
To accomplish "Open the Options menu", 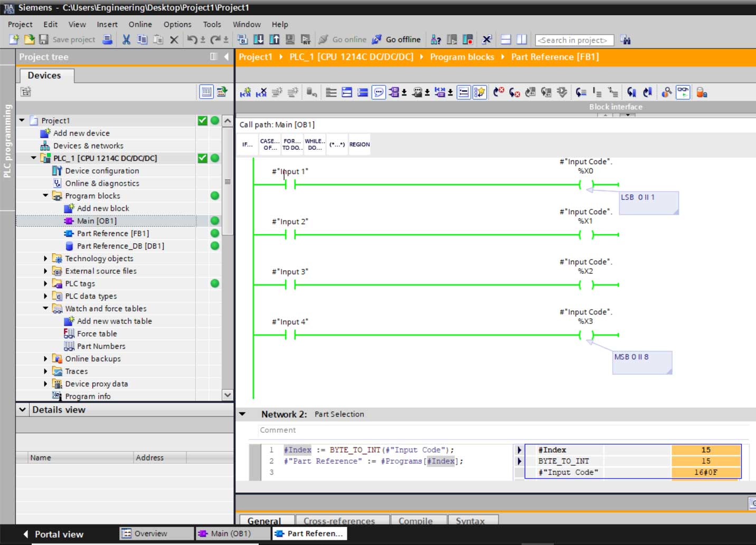I will [177, 24].
